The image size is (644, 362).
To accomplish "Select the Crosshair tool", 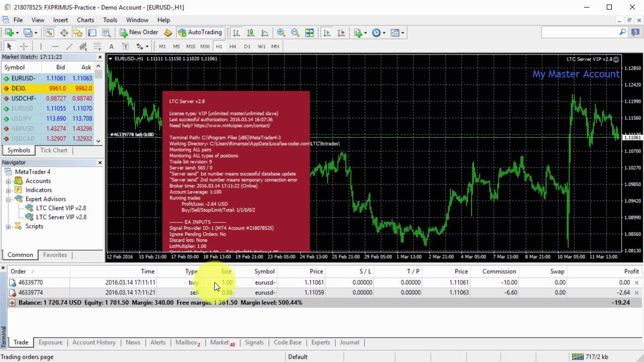I will (x=24, y=46).
